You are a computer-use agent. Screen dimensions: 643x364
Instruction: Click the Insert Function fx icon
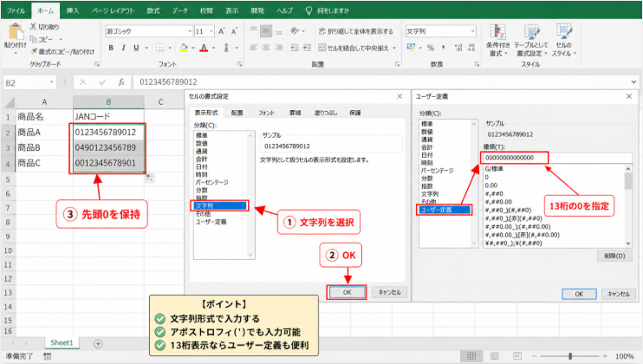(121, 82)
